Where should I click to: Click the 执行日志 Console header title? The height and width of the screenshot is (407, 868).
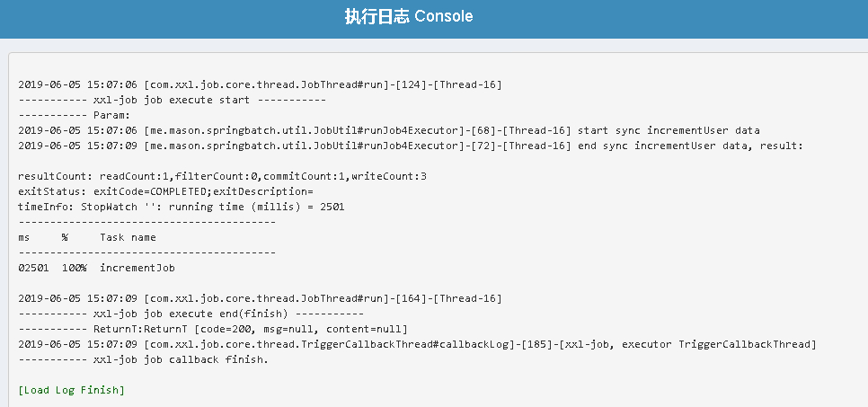click(x=409, y=16)
